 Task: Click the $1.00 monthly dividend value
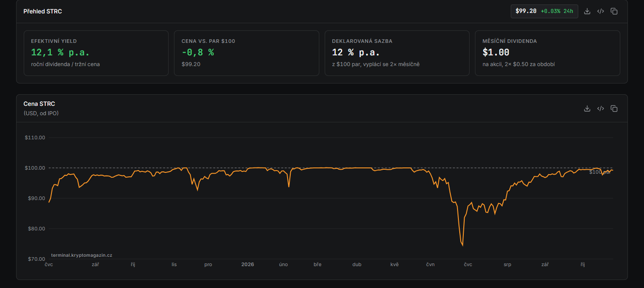point(496,52)
